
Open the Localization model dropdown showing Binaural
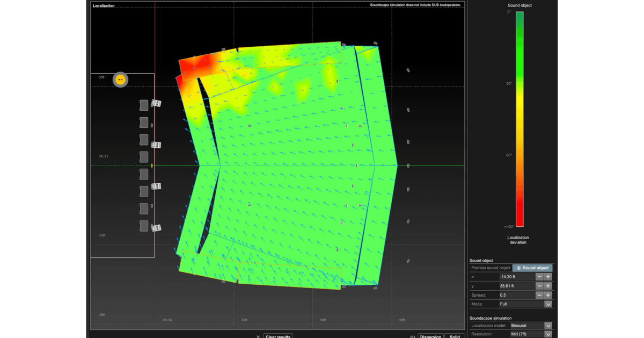(548, 325)
